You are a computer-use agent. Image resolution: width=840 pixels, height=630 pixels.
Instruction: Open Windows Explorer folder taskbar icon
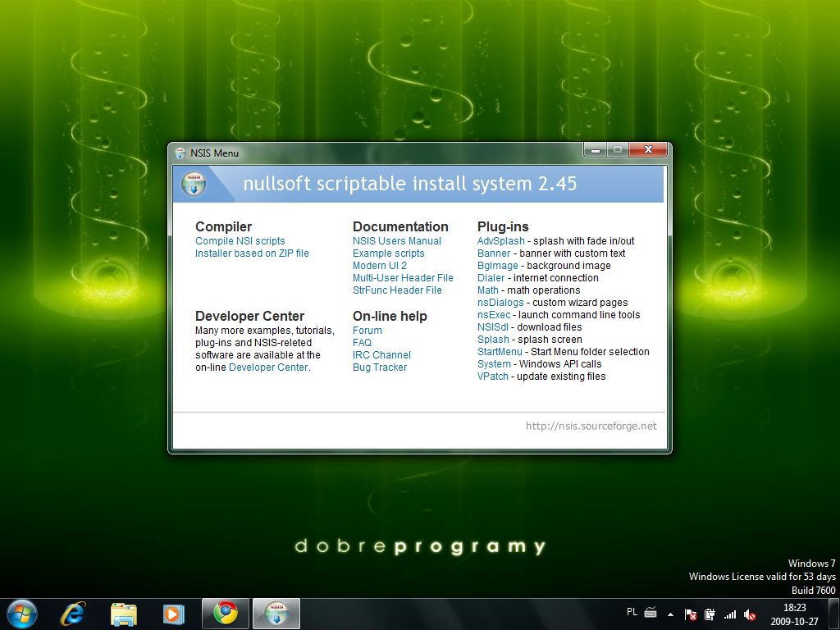coord(124,614)
